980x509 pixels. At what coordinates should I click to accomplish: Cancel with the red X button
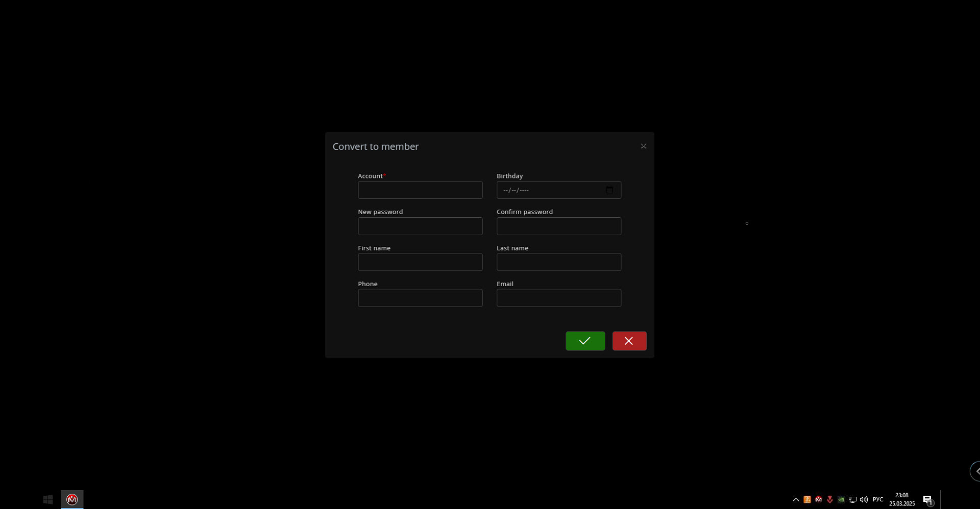click(x=629, y=341)
